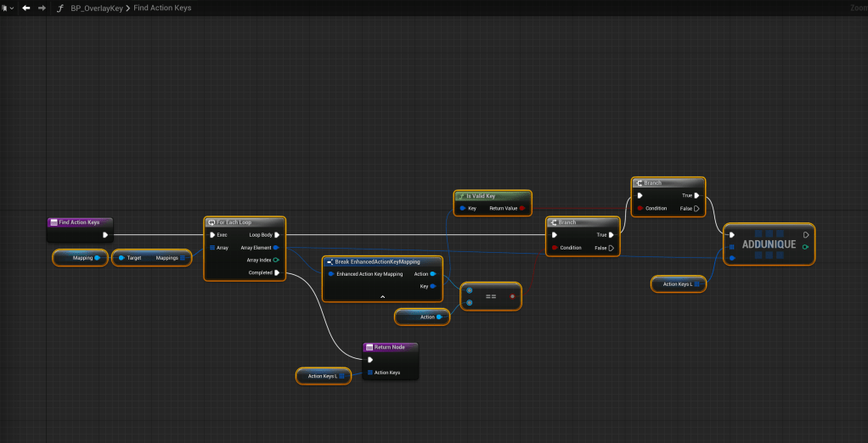Click the equals node boolean output pin
The image size is (868, 443).
point(512,297)
